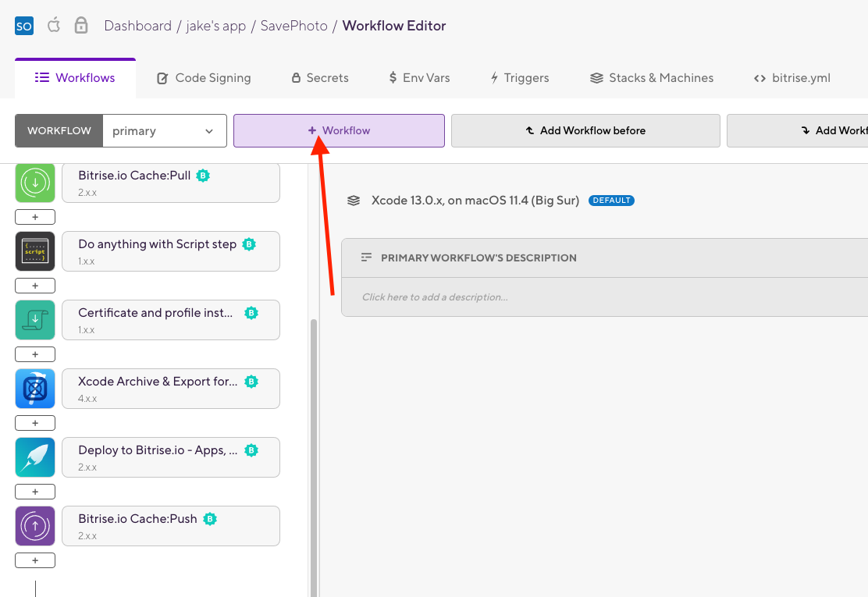Click the steps list vertical scrollbar
This screenshot has width=868, height=597.
(313, 457)
